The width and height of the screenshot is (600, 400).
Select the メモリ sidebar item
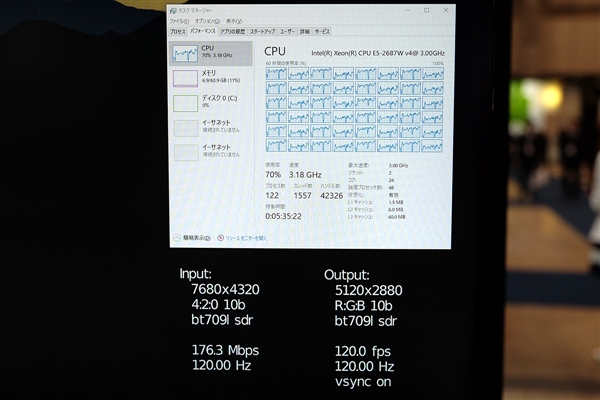tap(211, 78)
